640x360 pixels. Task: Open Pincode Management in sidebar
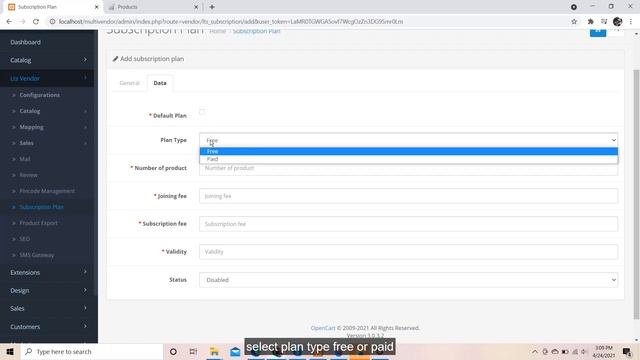(47, 191)
